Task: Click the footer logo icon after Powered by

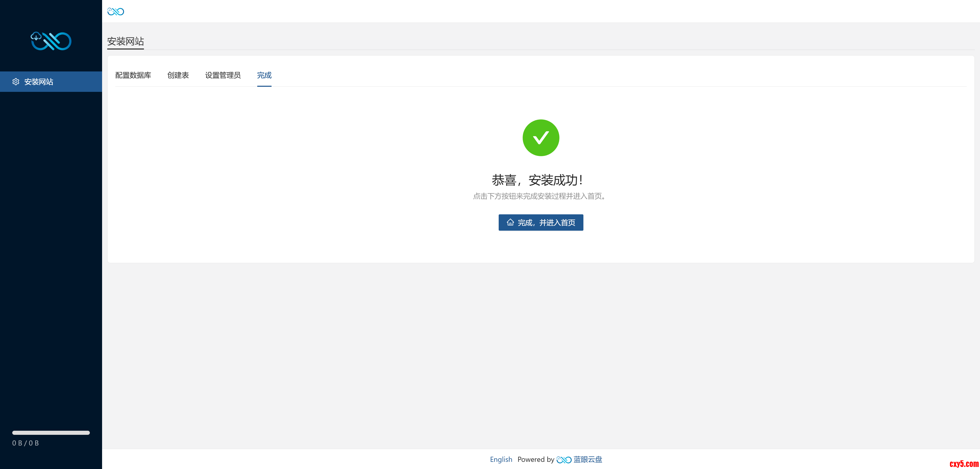Action: 563,460
